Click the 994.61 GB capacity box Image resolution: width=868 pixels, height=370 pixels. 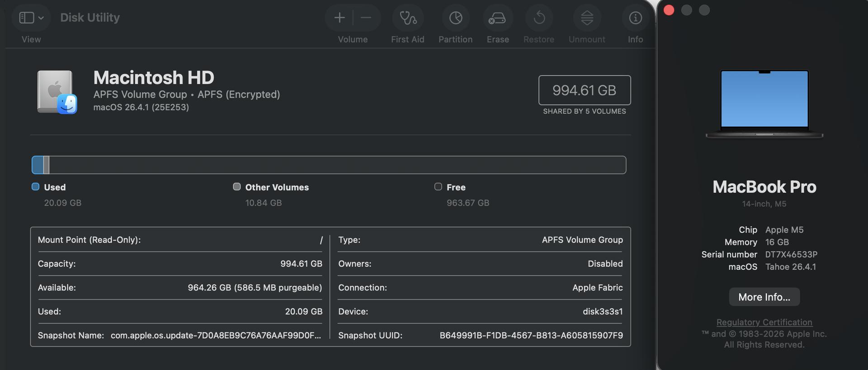point(585,90)
